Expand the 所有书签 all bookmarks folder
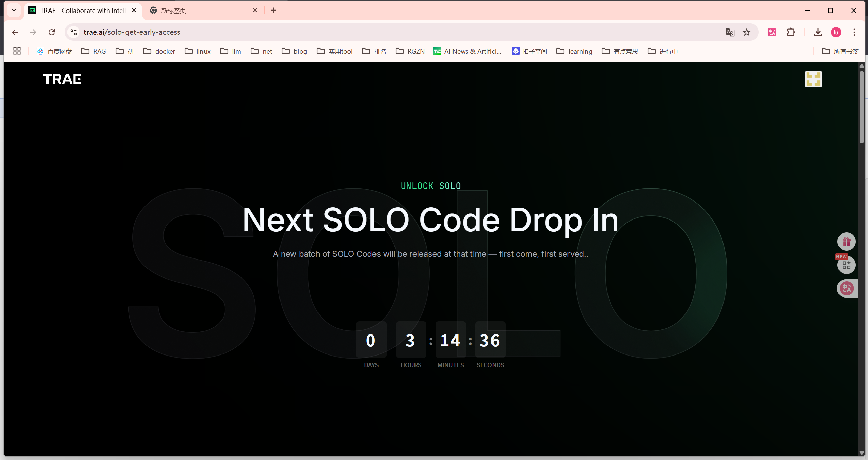The image size is (868, 460). tap(840, 51)
